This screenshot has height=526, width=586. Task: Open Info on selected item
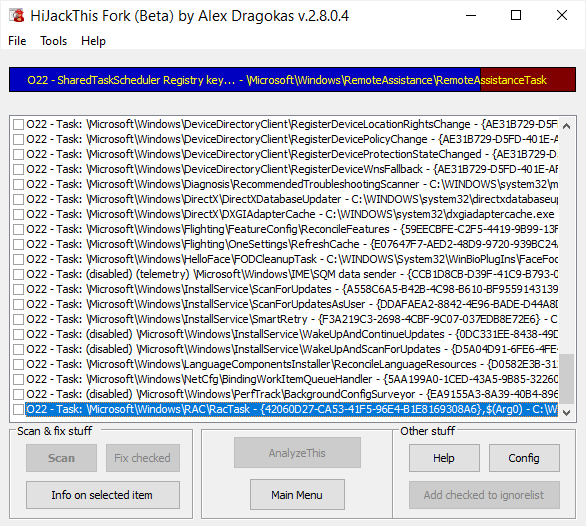[102, 495]
